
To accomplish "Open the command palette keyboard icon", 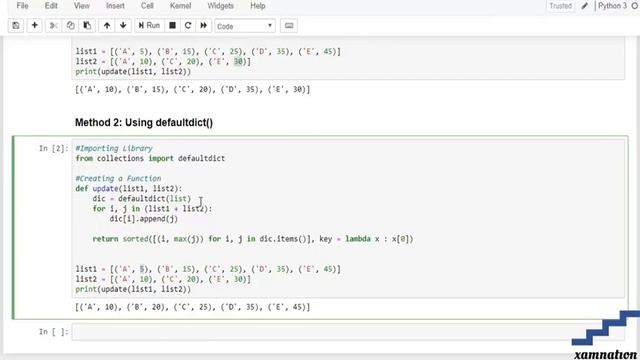I will click(x=289, y=26).
